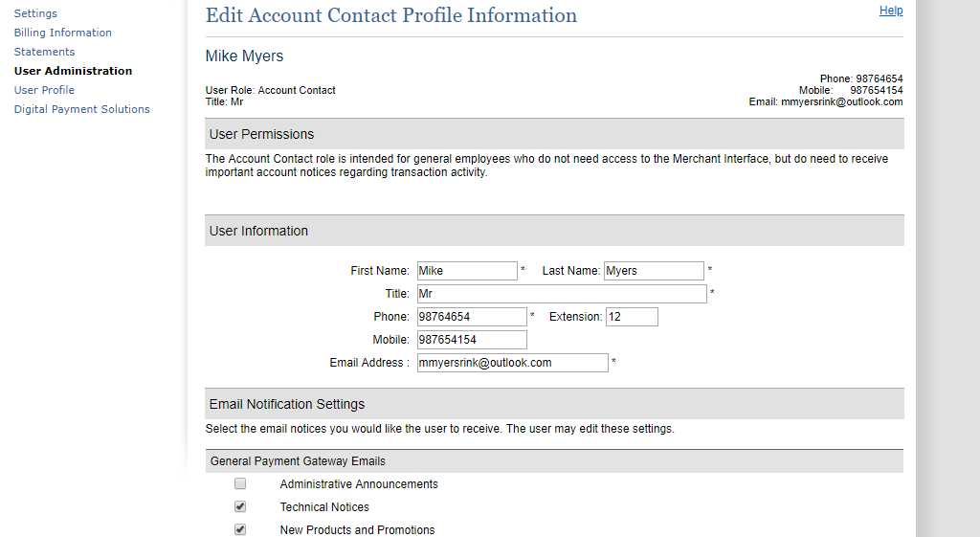The image size is (980, 537).
Task: Go to Billing Information page
Action: (x=62, y=33)
